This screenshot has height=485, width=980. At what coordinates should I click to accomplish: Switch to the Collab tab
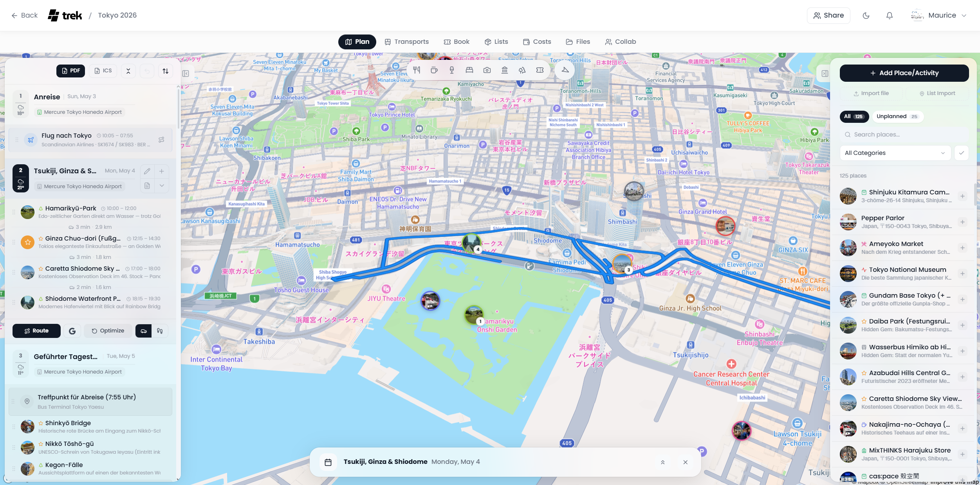(x=621, y=42)
